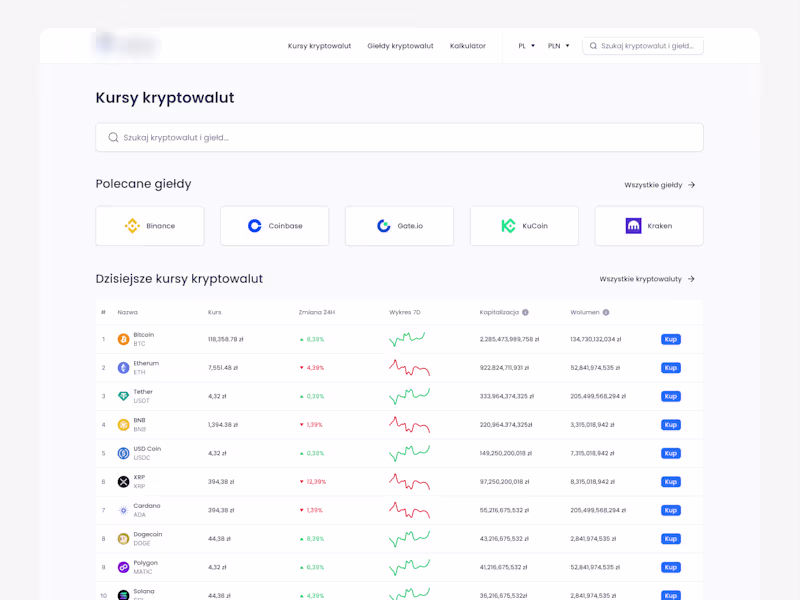Sort by Nazwa column header
This screenshot has width=800, height=600.
(x=128, y=312)
